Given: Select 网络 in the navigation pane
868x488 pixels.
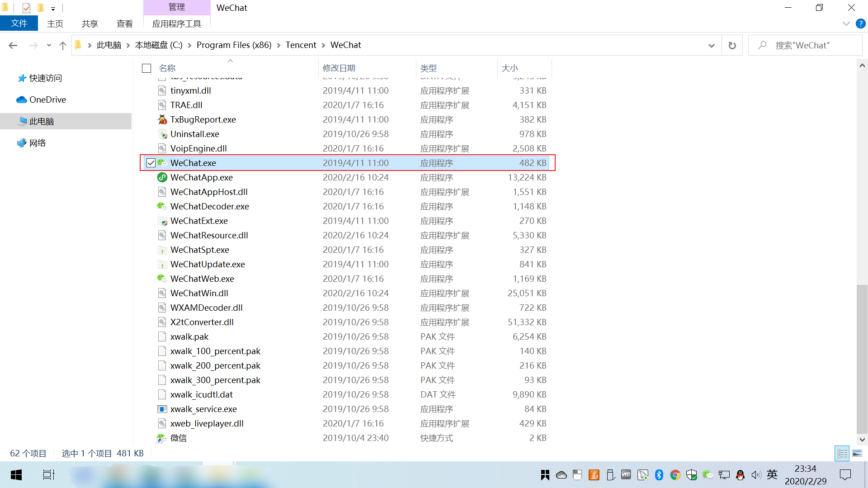Looking at the screenshot, I should (x=38, y=143).
